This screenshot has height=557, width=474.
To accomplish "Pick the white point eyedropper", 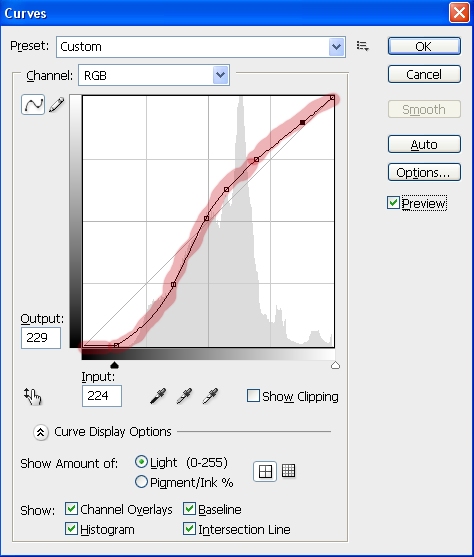I will [x=210, y=396].
